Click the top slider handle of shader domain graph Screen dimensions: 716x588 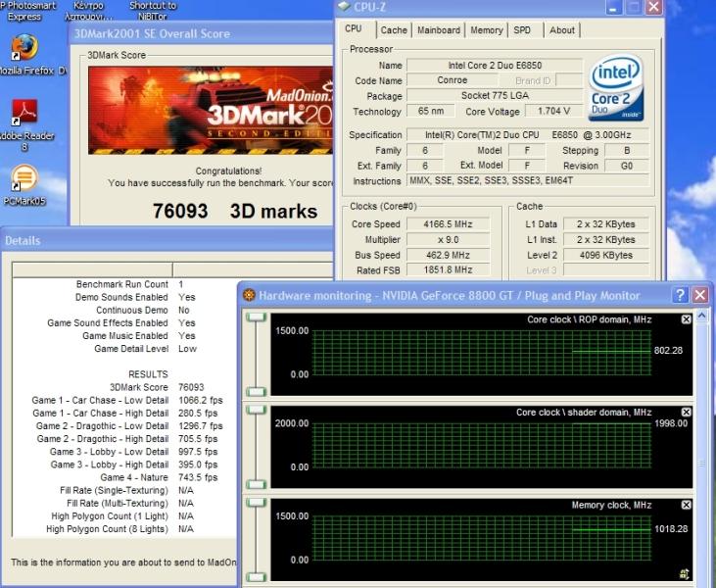click(x=257, y=410)
